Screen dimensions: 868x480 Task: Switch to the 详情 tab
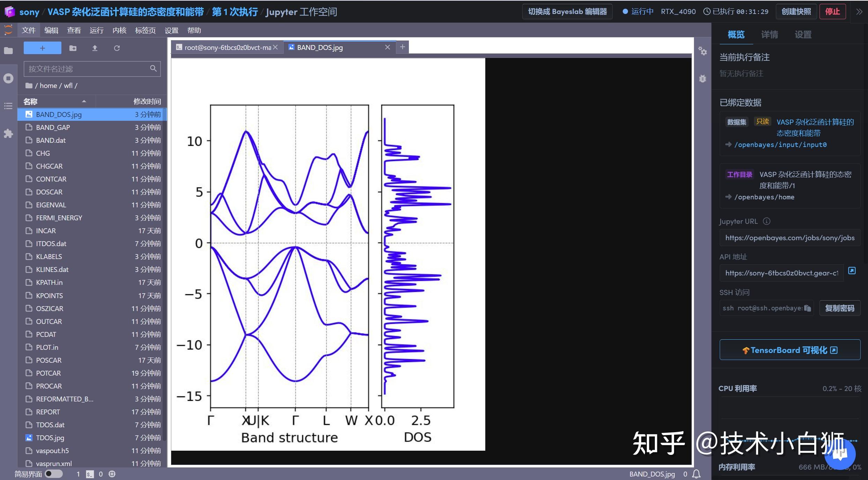pyautogui.click(x=769, y=35)
